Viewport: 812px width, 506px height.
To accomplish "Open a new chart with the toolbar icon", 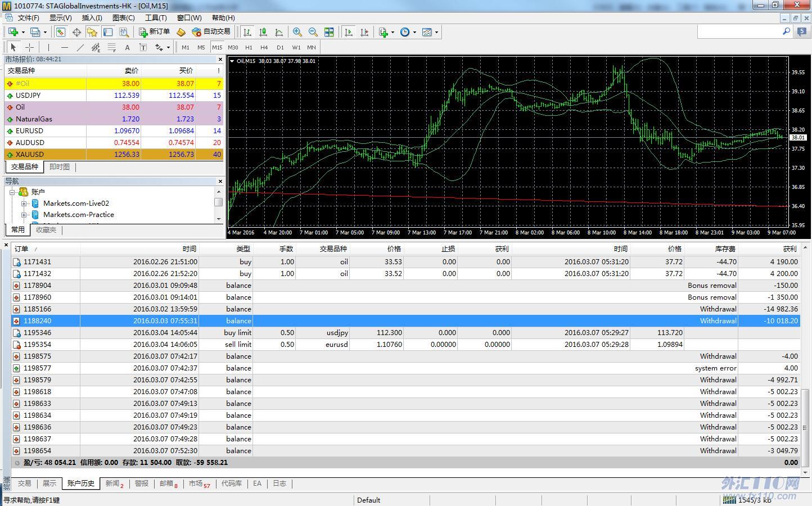I will (13, 32).
